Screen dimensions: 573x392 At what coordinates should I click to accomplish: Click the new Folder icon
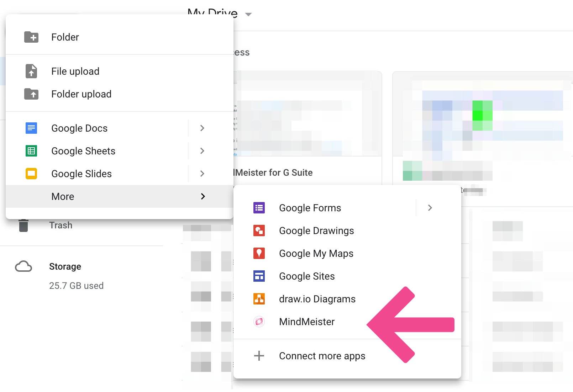coord(31,37)
